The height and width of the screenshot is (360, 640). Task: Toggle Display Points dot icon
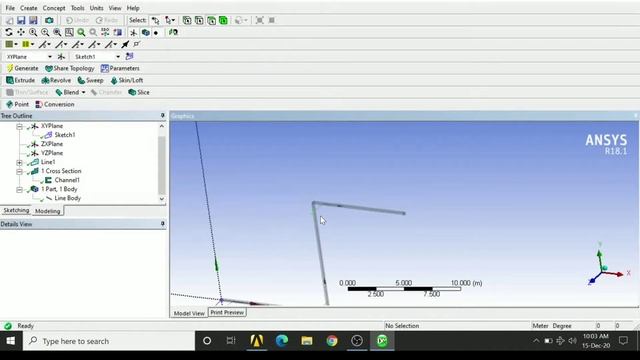(x=156, y=33)
